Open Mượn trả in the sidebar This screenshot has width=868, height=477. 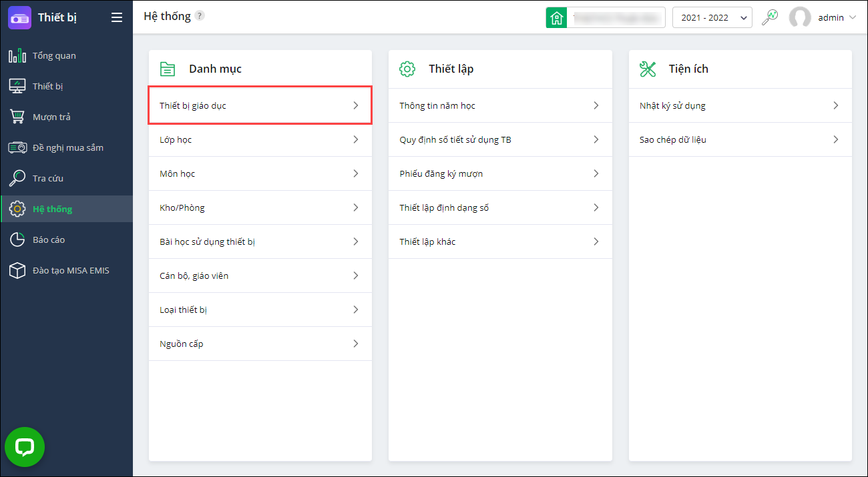click(51, 117)
